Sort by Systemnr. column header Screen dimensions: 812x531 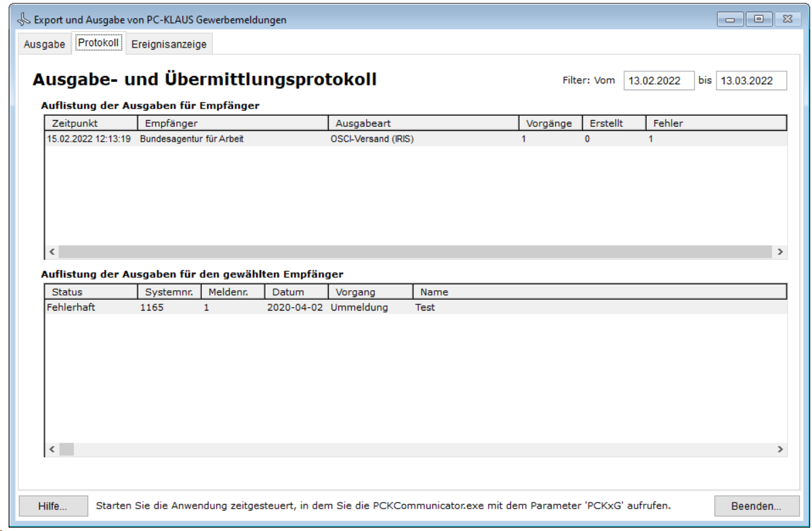(x=169, y=292)
